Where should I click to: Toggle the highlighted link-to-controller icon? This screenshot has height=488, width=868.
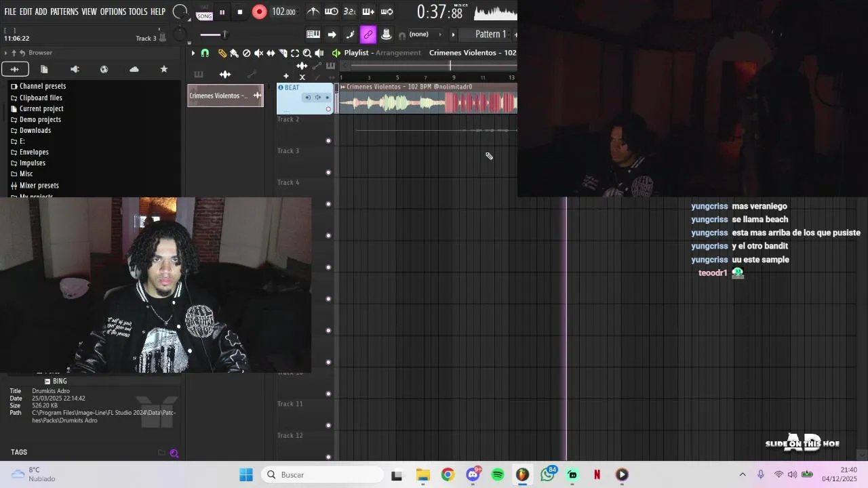pyautogui.click(x=368, y=35)
